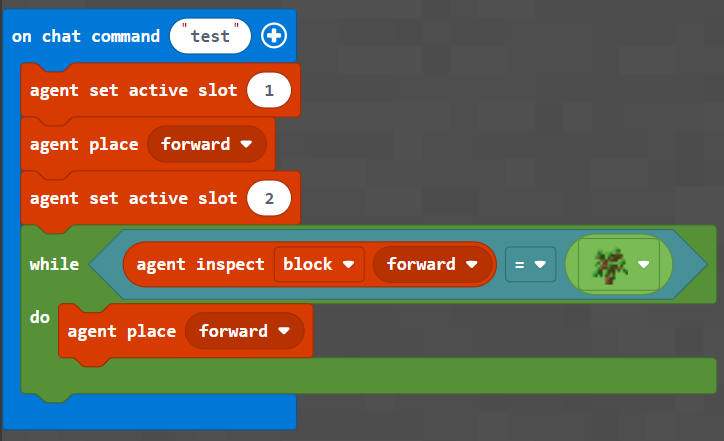The width and height of the screenshot is (724, 441).
Task: Select the "agent place" block inside the loop
Action: click(x=121, y=331)
